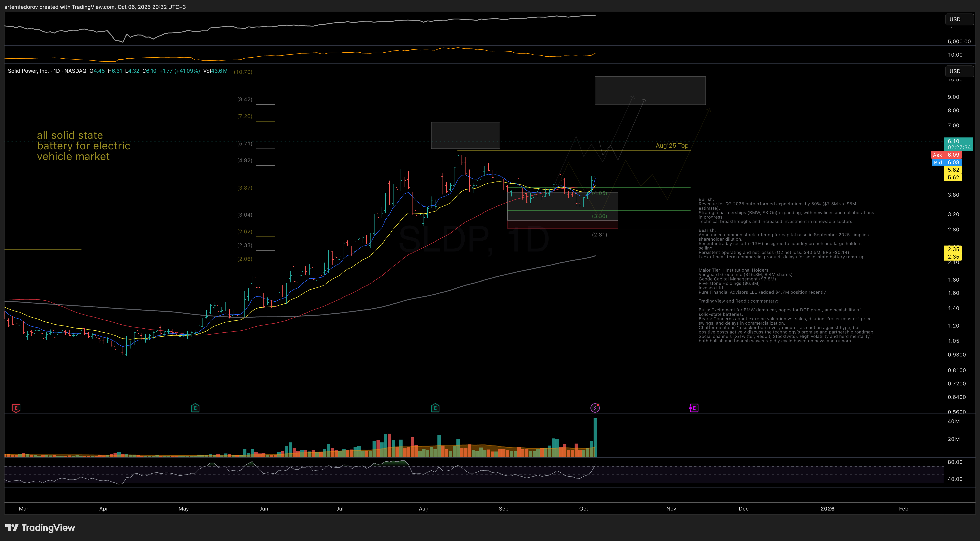Image resolution: width=980 pixels, height=541 pixels.
Task: Click the Mar label on the time axis
Action: [x=24, y=509]
